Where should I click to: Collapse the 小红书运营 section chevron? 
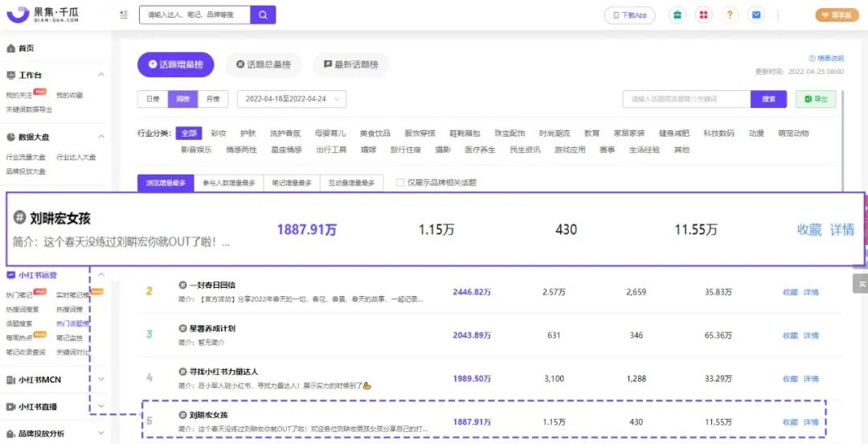[x=101, y=274]
